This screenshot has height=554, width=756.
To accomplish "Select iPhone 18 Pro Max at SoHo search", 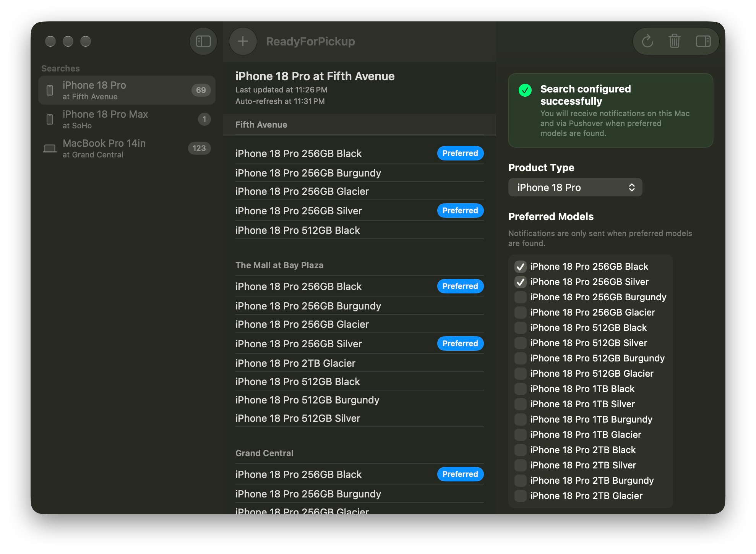I will [x=127, y=119].
